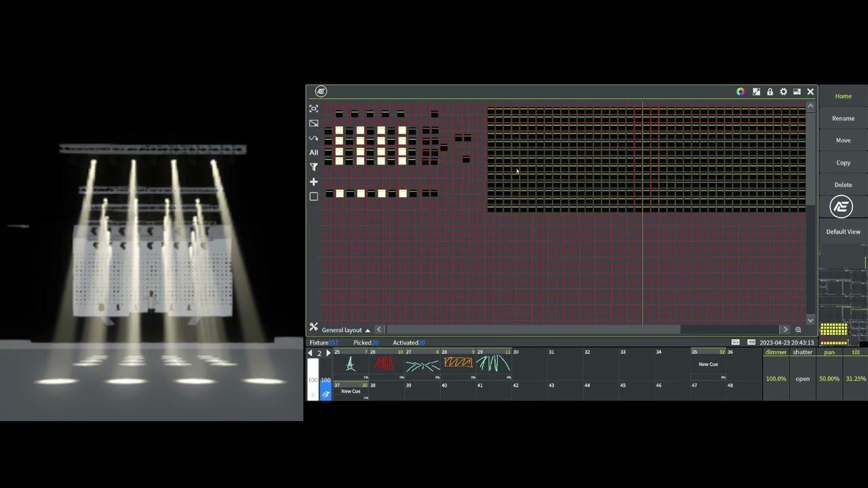Click the horizontal scroll left arrow
The width and height of the screenshot is (868, 488).
click(379, 329)
